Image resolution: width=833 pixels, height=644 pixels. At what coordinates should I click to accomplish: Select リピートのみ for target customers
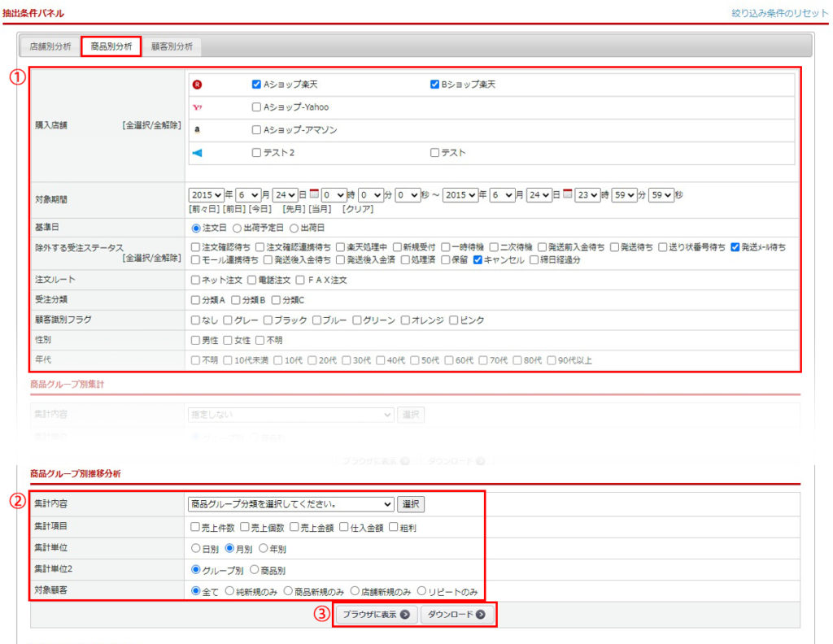click(x=421, y=591)
